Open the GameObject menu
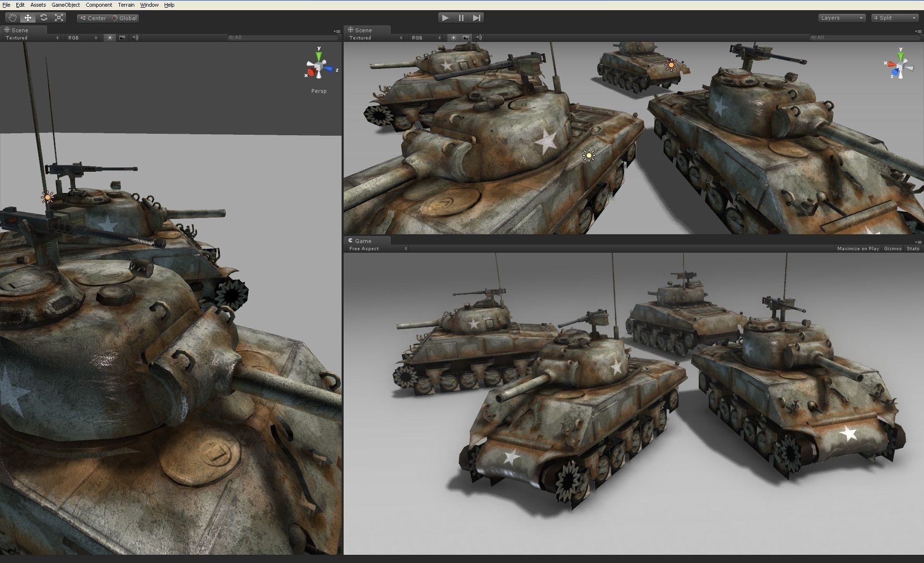 (x=65, y=5)
